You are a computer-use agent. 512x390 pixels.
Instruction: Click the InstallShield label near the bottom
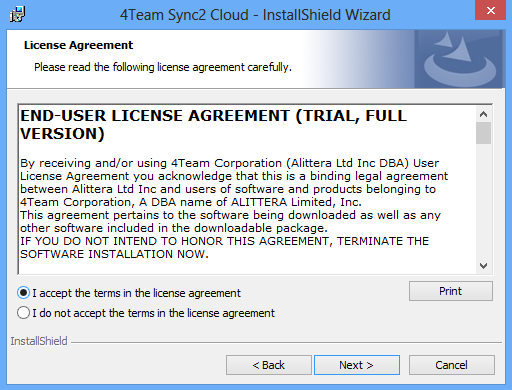(39, 341)
